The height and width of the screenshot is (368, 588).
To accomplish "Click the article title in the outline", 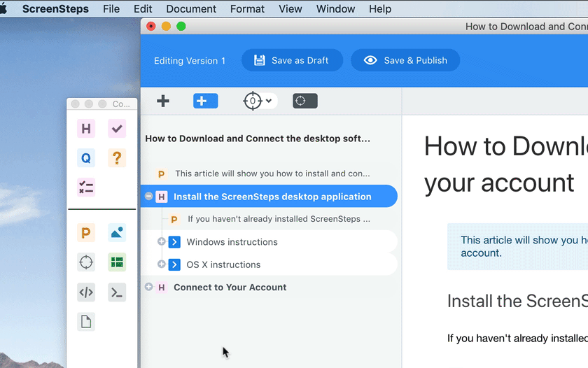I will click(258, 139).
